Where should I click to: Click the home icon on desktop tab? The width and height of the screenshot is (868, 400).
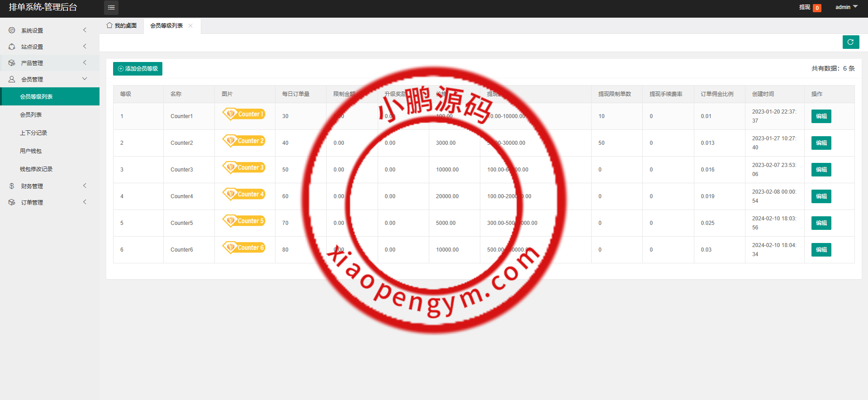[109, 25]
